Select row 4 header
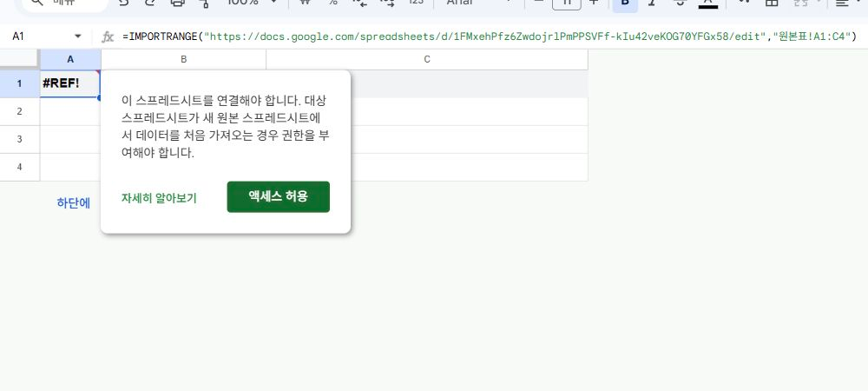 point(19,167)
